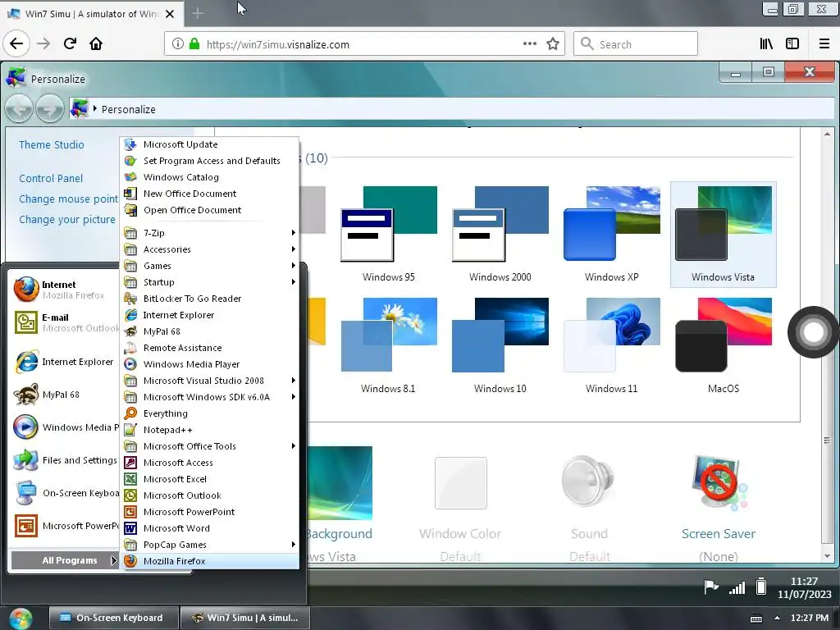
Task: Bookmark this page with star icon
Action: (x=553, y=44)
